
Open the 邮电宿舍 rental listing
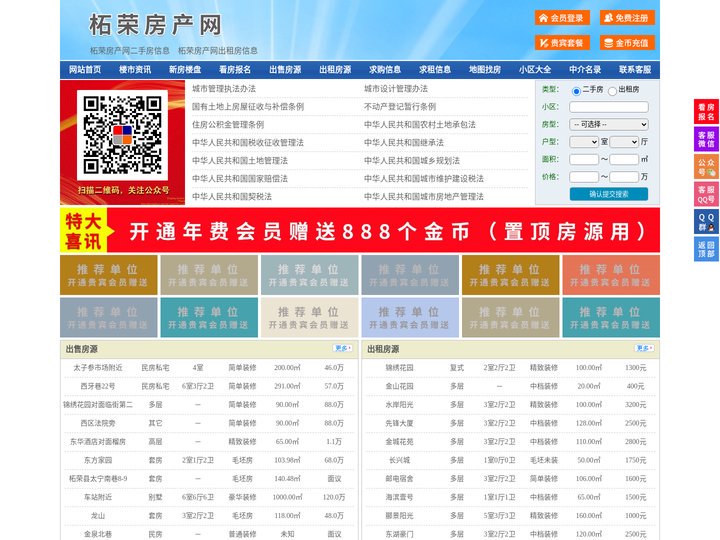pyautogui.click(x=399, y=478)
